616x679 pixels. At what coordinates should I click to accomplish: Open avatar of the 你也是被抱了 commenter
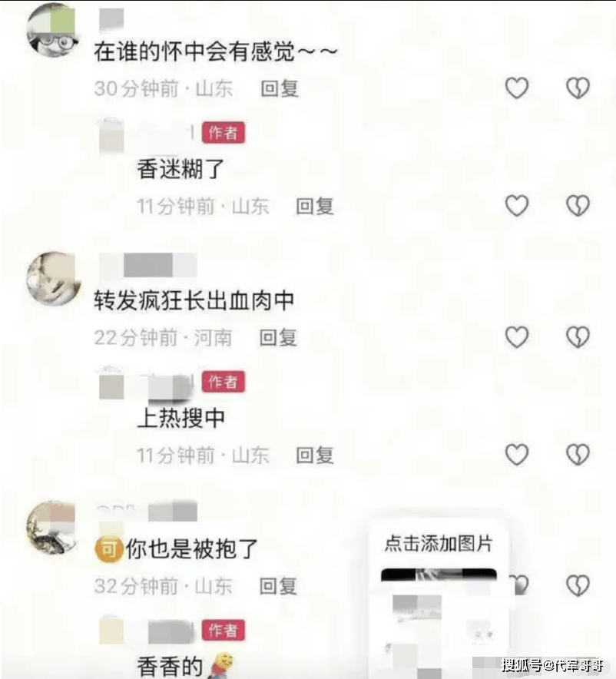52,527
